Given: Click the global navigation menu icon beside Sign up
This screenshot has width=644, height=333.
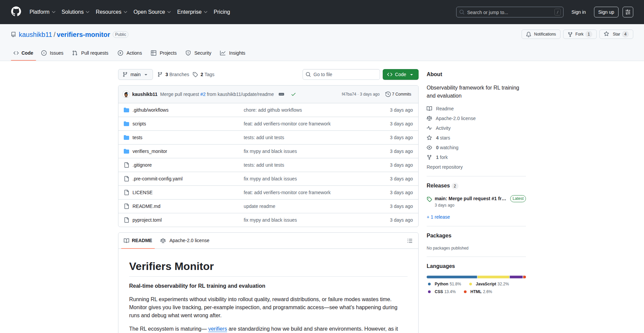Looking at the screenshot, I should pos(628,12).
